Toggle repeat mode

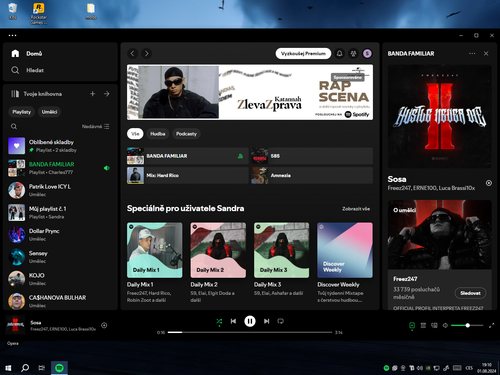point(281,321)
